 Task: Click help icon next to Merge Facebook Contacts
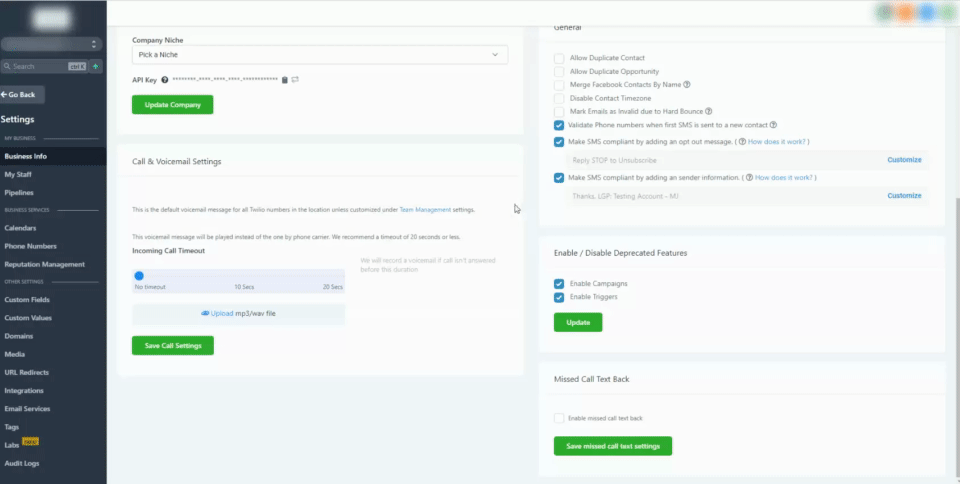[687, 84]
